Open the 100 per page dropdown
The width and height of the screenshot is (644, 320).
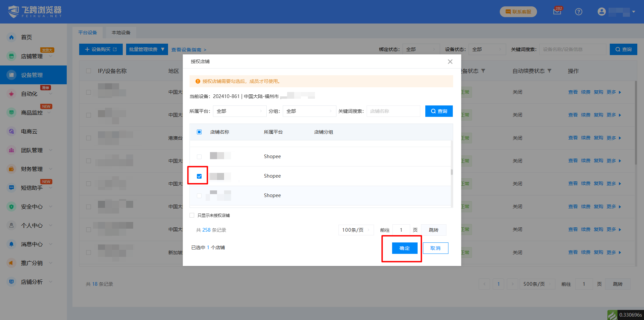356,230
